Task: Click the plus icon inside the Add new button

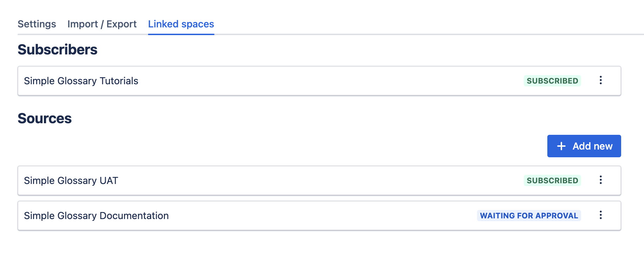Action: (x=561, y=146)
